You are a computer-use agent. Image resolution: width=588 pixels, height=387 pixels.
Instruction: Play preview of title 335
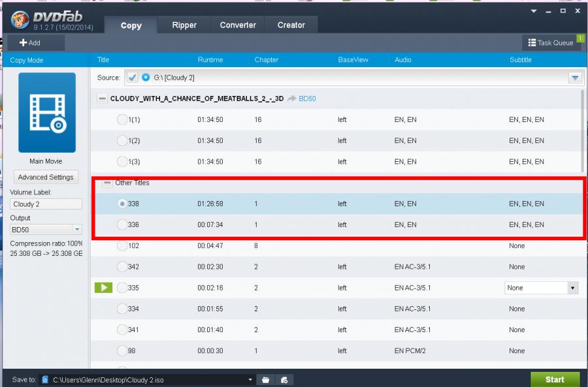coord(103,288)
